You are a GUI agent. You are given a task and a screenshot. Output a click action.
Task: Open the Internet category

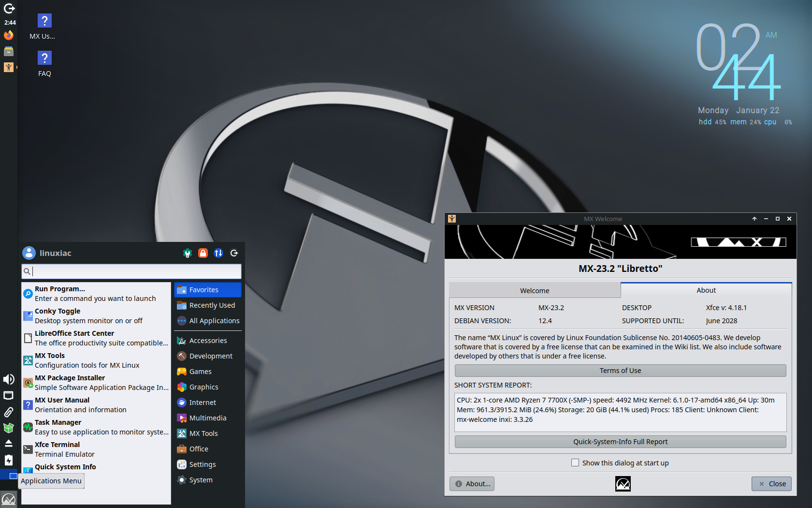208,403
